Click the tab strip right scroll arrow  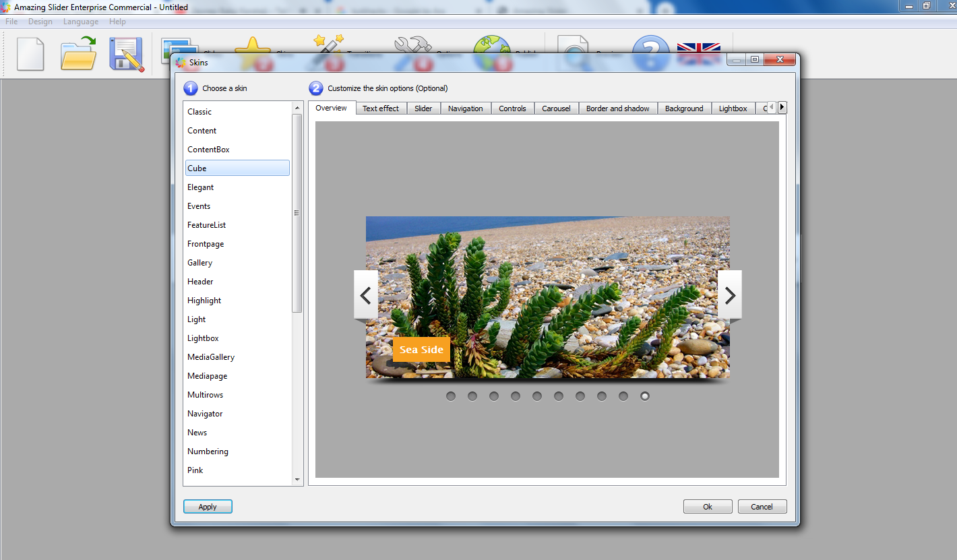click(x=782, y=107)
